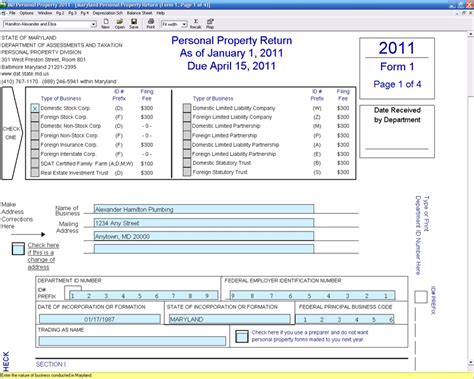Check the Domestic Non-Stock Corp. box
Screen dimensions: 474x379
(x=35, y=126)
